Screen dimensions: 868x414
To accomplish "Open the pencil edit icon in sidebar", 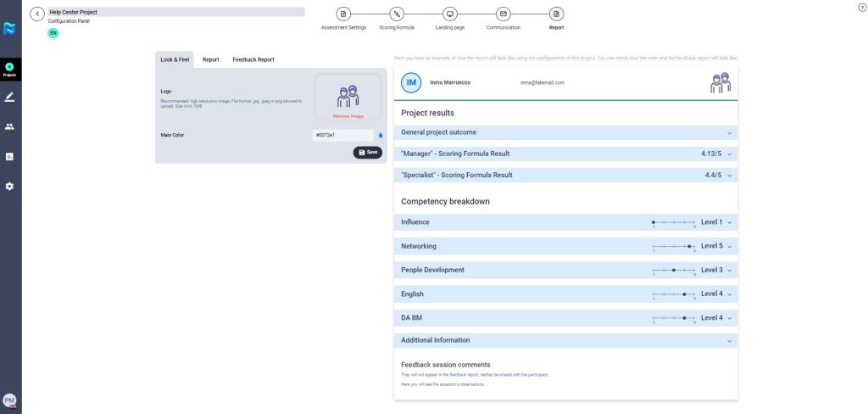I will coord(10,97).
